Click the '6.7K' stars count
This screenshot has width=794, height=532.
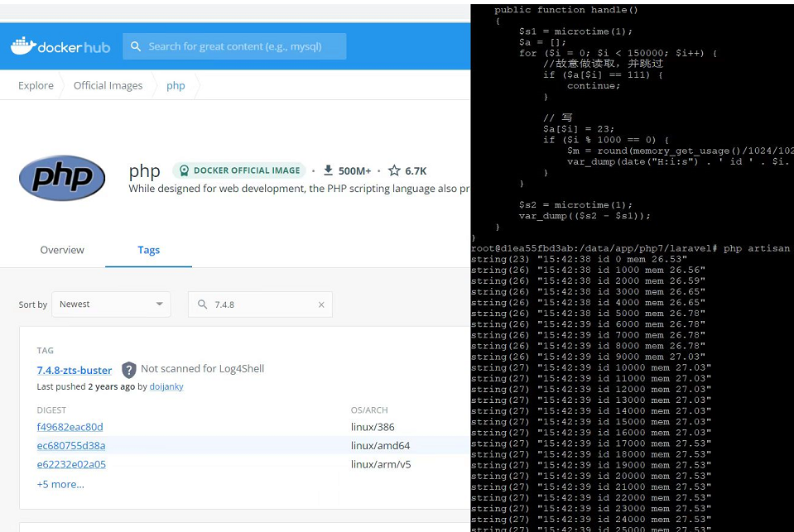(x=416, y=171)
